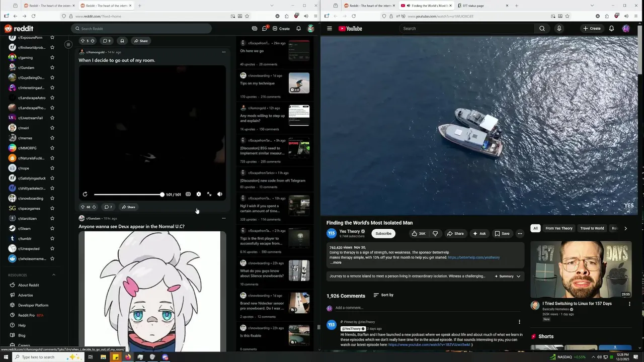Star r/LivestreamFail as favorite
This screenshot has height=362, width=644.
pos(52,118)
